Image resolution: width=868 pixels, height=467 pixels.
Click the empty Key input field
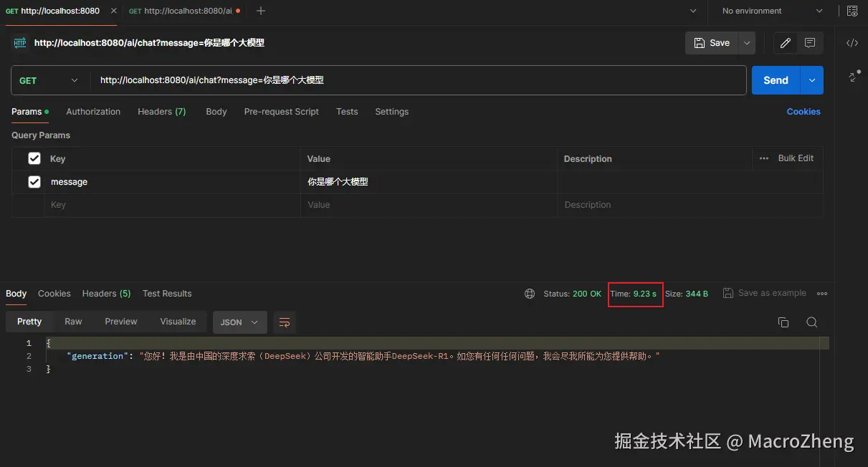tap(172, 205)
